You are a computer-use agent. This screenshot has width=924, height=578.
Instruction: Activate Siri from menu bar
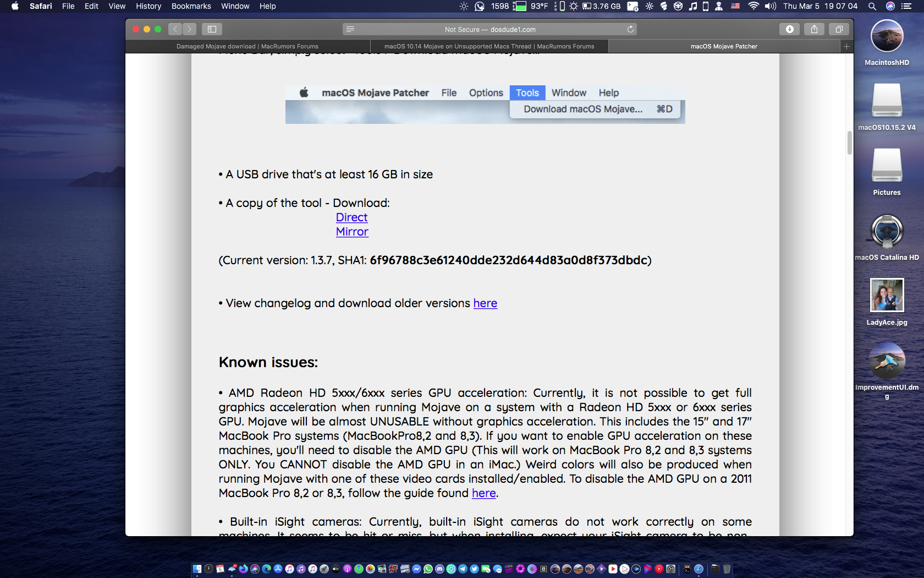click(890, 6)
